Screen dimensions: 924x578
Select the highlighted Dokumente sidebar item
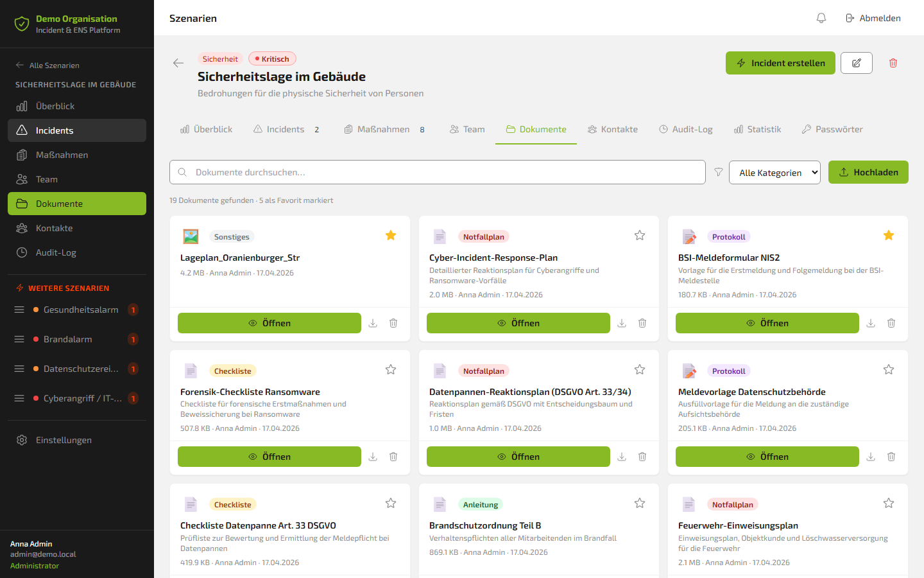[77, 204]
